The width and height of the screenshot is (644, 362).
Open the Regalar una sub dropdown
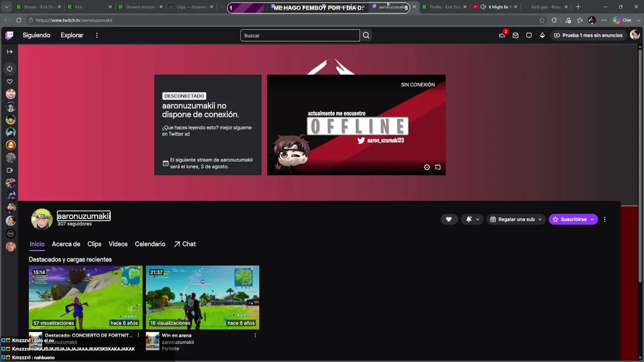tap(516, 219)
